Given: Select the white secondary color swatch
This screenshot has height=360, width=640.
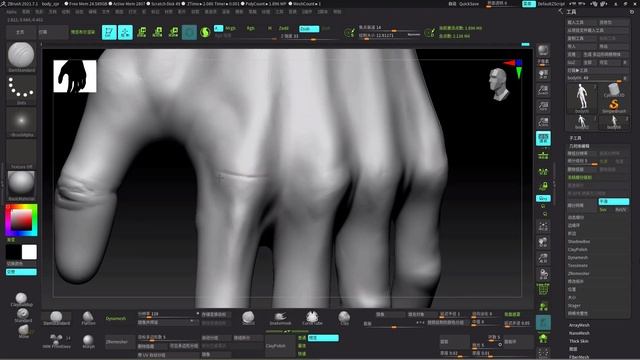Looking at the screenshot, I should 29,252.
